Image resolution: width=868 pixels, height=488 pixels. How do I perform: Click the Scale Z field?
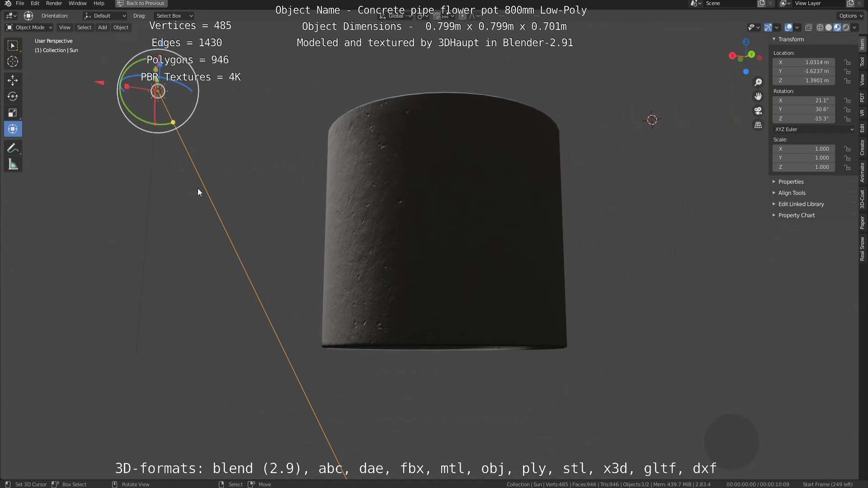point(804,167)
